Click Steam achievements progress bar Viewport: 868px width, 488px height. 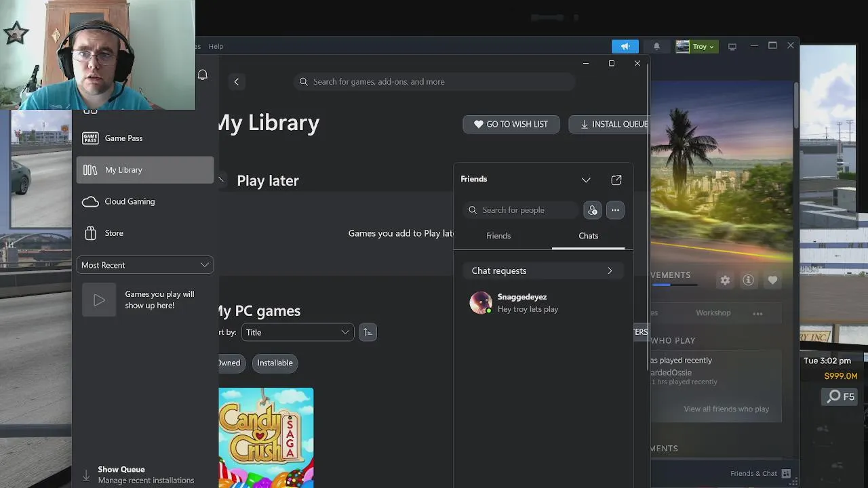pyautogui.click(x=675, y=285)
